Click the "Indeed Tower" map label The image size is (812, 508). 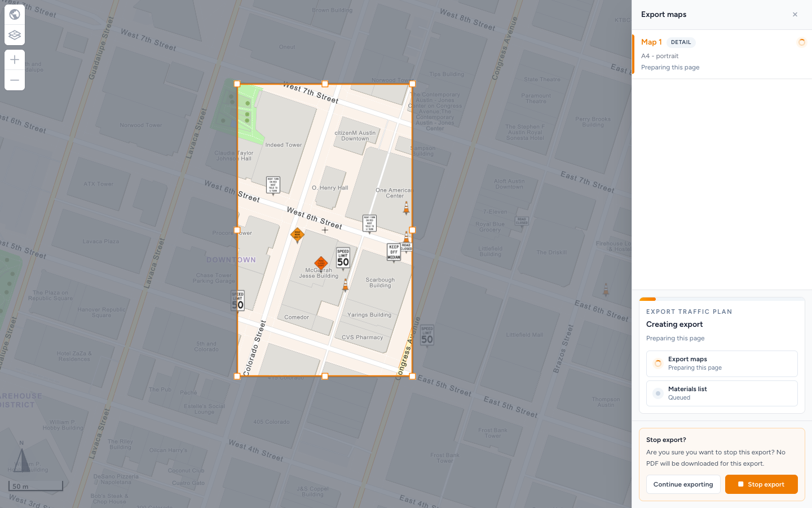(284, 145)
